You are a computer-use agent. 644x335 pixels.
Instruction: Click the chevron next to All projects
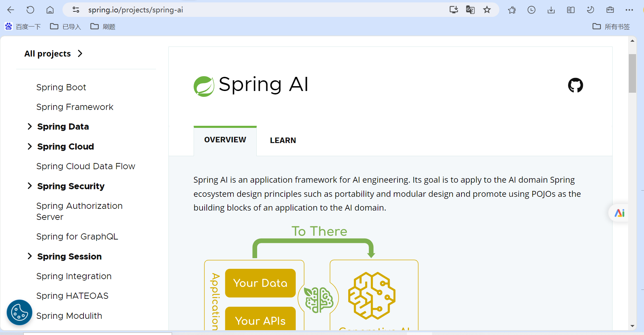coord(80,54)
